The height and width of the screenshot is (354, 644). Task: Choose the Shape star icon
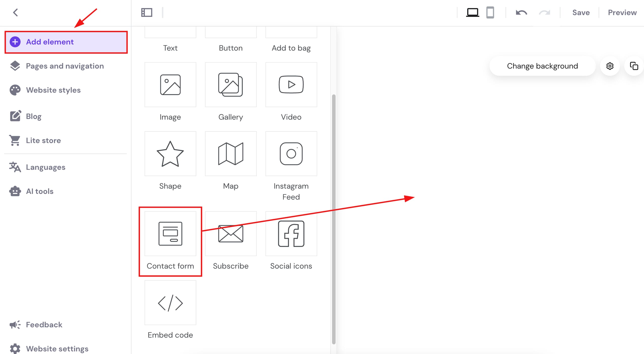[x=170, y=154]
